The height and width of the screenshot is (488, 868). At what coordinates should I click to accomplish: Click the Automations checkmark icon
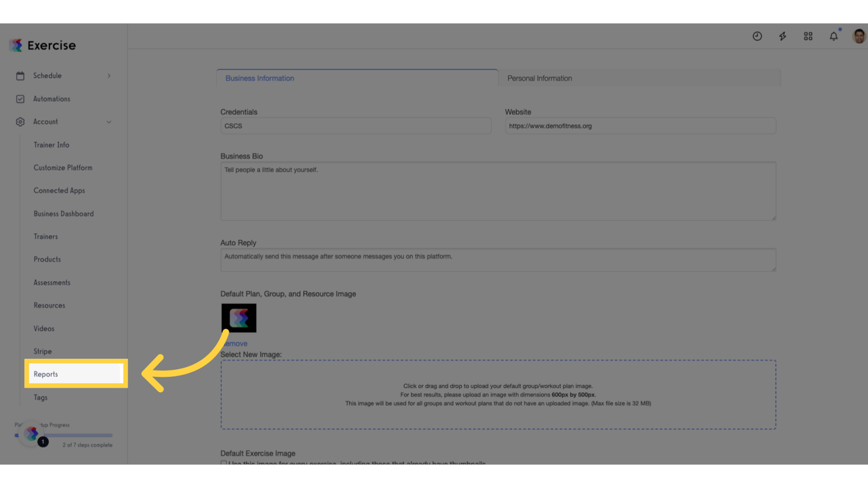tap(20, 99)
